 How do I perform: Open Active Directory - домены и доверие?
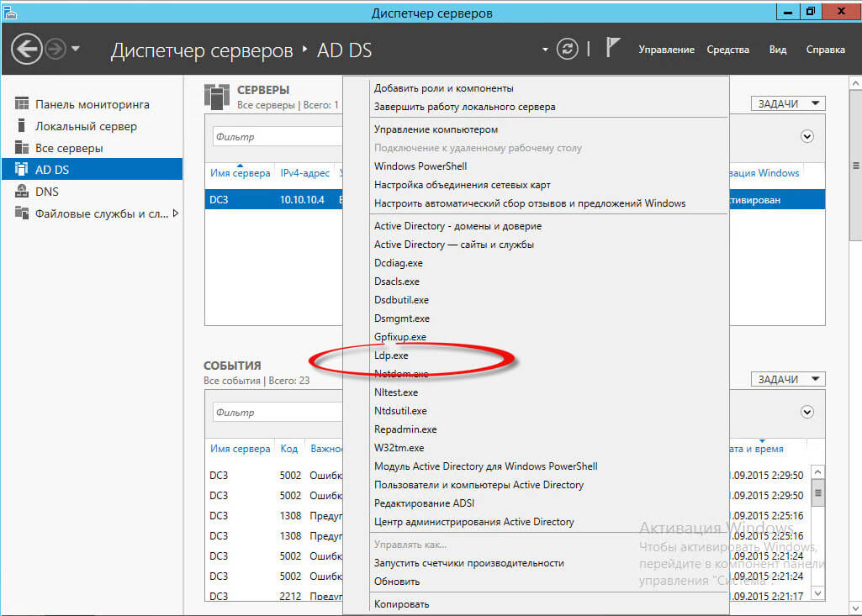click(x=458, y=226)
